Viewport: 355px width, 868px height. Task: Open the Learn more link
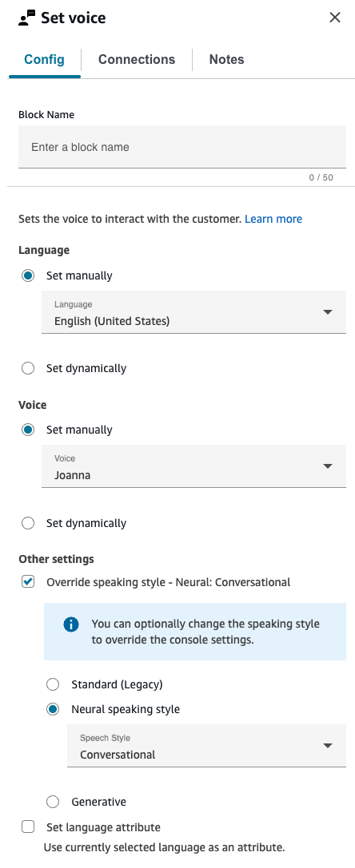pos(273,219)
